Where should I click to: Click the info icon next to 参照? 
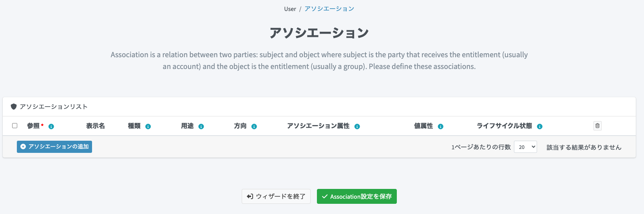pos(51,127)
